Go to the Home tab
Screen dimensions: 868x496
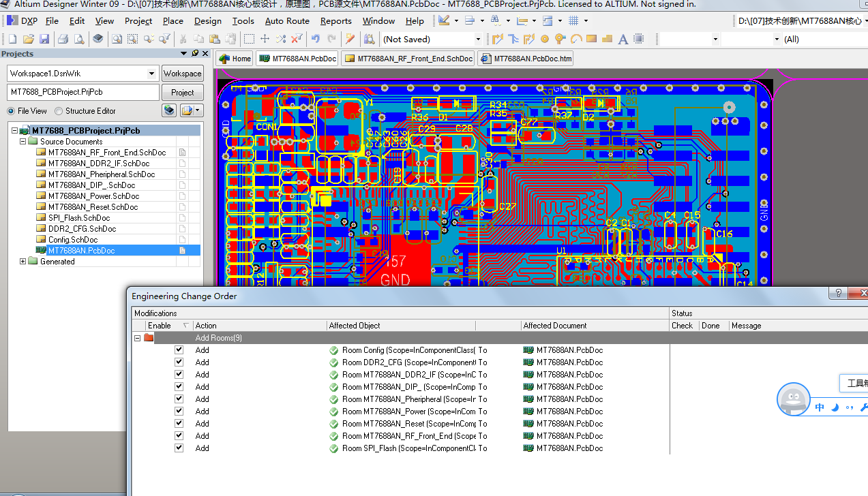click(235, 59)
